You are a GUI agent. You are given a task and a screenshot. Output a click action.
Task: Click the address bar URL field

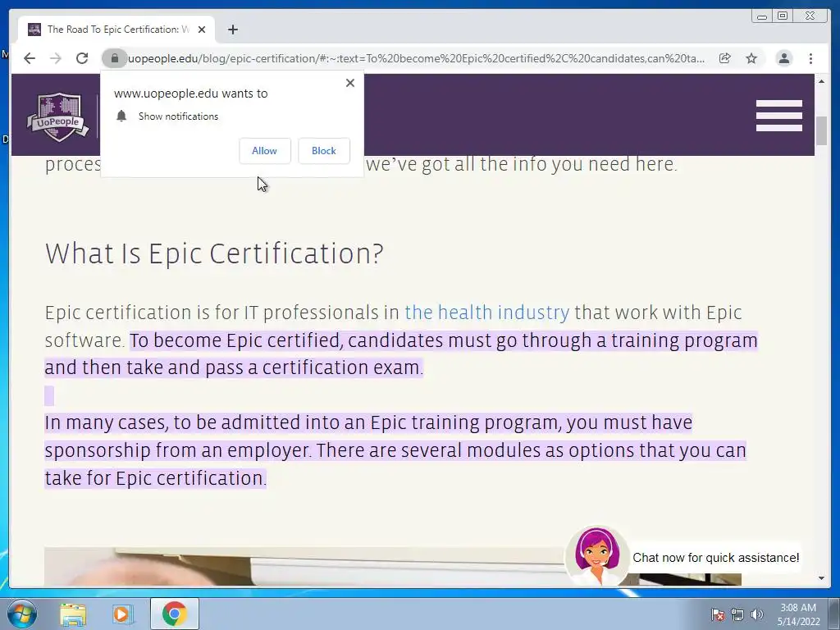pos(416,58)
